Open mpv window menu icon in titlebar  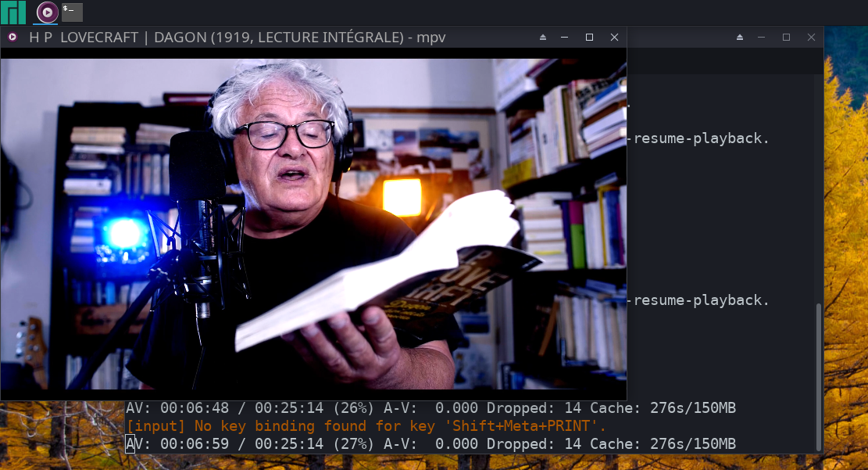pos(13,38)
